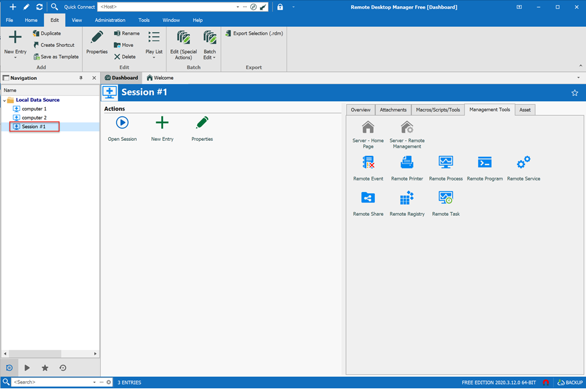The width and height of the screenshot is (586, 392).
Task: Click the Remote Share icon
Action: pyautogui.click(x=368, y=198)
